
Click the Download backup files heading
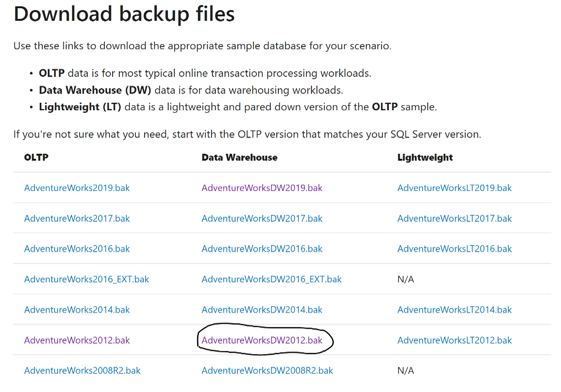(124, 14)
